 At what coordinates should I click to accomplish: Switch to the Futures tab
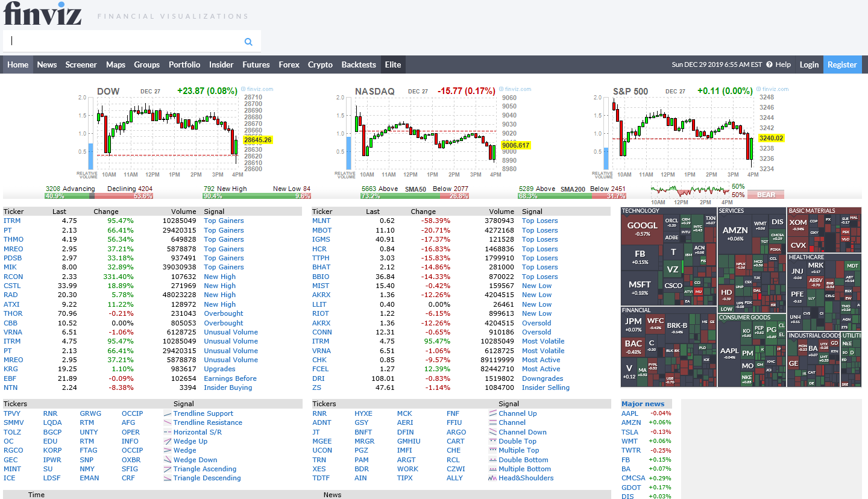tap(256, 64)
